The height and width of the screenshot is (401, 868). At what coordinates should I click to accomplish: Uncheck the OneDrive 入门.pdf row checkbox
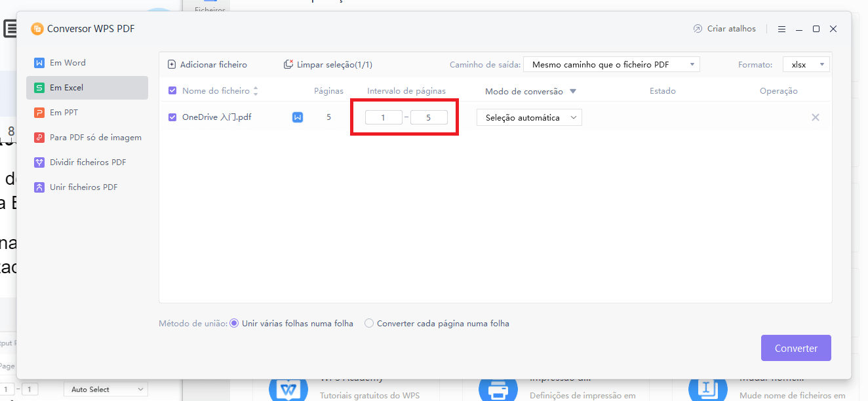pyautogui.click(x=172, y=117)
